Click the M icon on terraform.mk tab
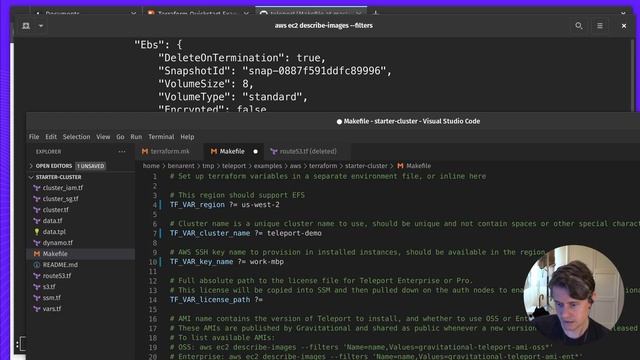Viewport: 640px width, 360px height. 145,151
